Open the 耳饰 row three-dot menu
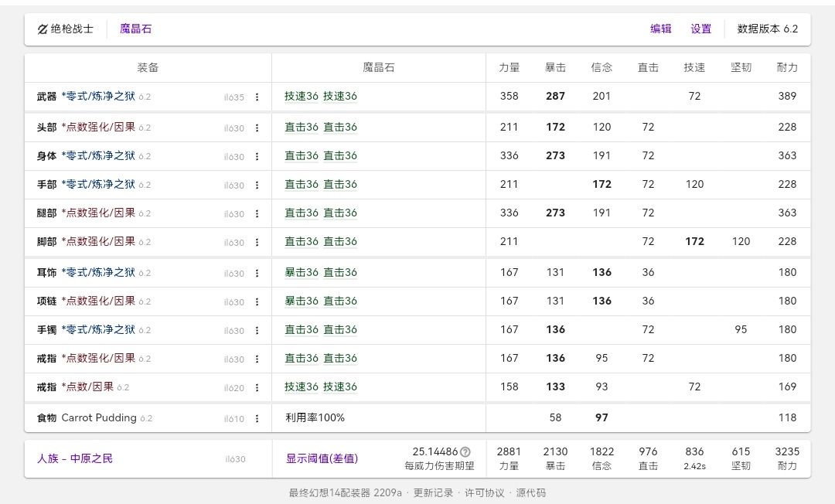The height and width of the screenshot is (504, 835). (x=257, y=272)
